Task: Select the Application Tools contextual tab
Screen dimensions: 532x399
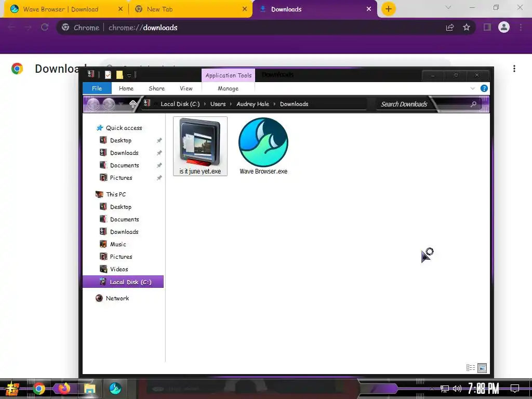Action: [229, 75]
